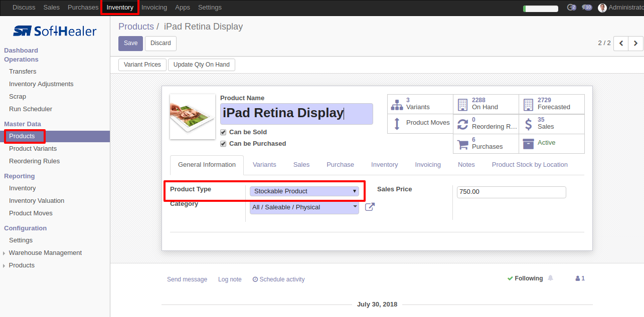644x317 pixels.
Task: Open Inventory Adjustments in sidebar
Action: point(41,84)
